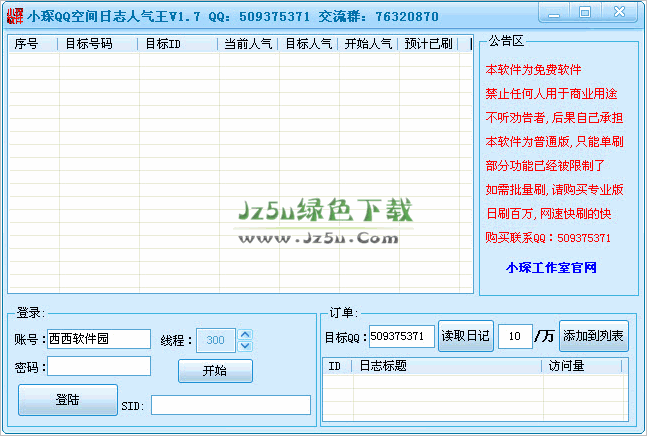Click the 日志标题 column header
647x436 pixels.
tap(446, 366)
